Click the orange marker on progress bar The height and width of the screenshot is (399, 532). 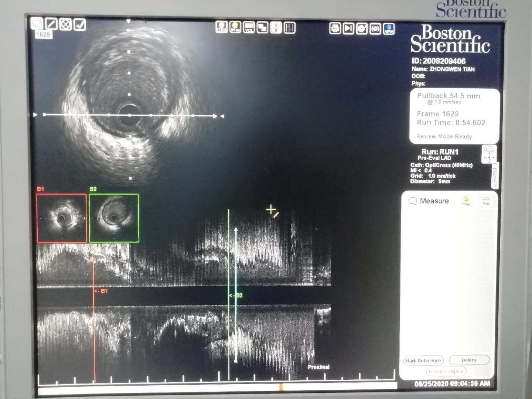coord(281,387)
